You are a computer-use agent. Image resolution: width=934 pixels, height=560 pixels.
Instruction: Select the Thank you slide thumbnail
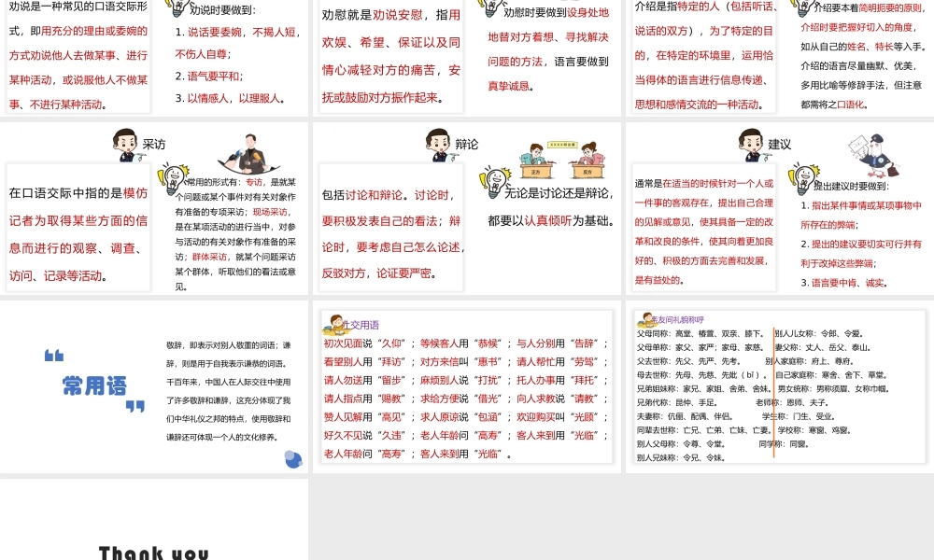coord(154,519)
